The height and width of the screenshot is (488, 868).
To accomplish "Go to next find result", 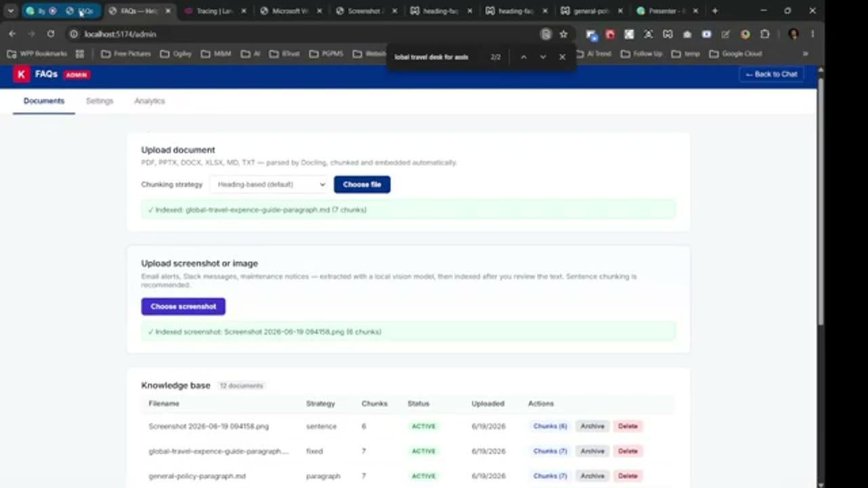I will click(x=542, y=57).
